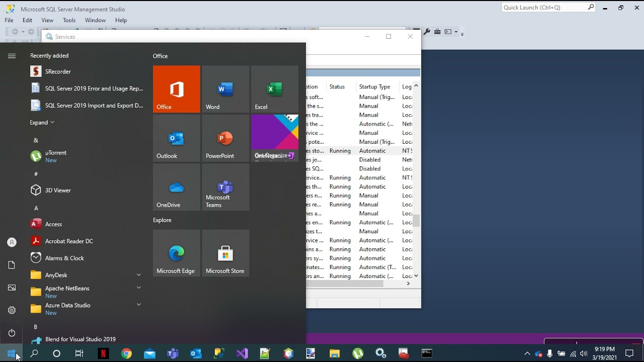Screen dimensions: 644x362
Task: Jump to the '#' letter group header
Action: 36,174
